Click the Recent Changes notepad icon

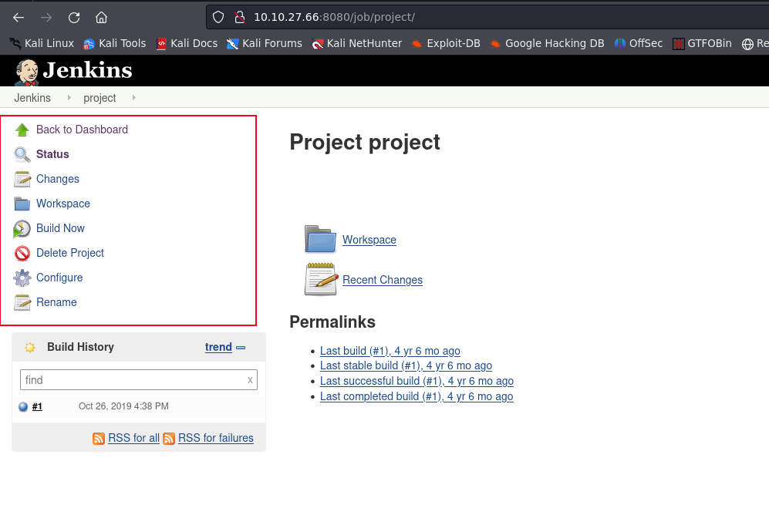[320, 279]
